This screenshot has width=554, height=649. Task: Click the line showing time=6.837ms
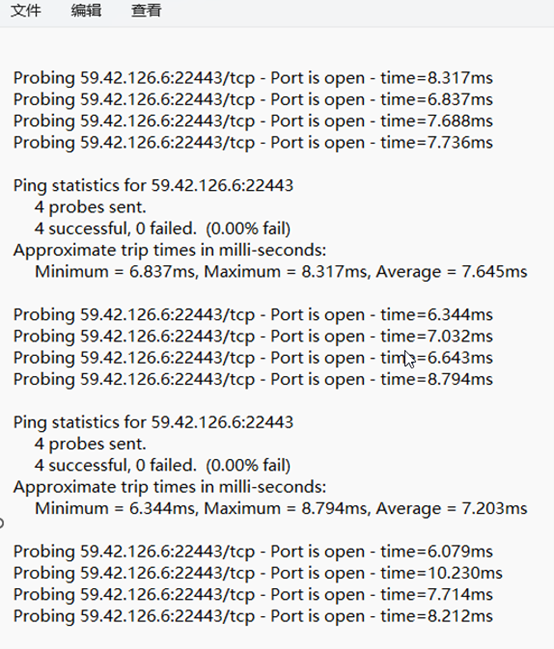click(253, 100)
